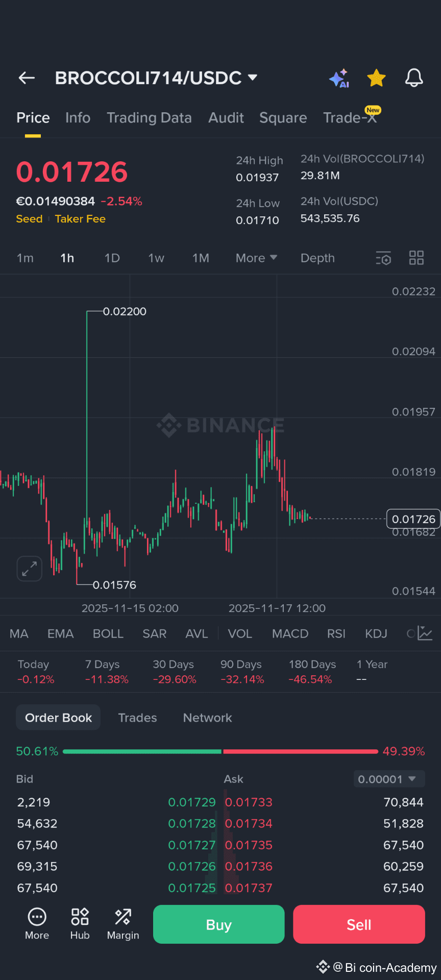Tap the 7 Days -11.38% performance

(x=107, y=672)
